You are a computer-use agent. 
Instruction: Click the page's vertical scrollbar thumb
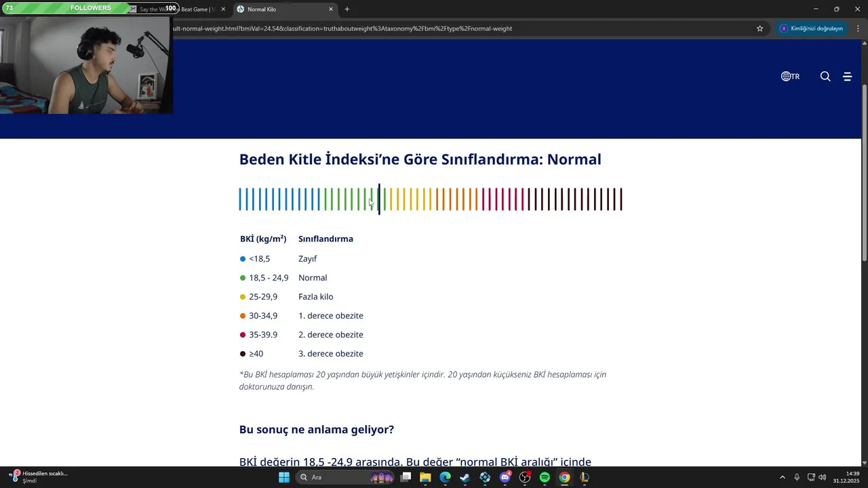pyautogui.click(x=864, y=173)
